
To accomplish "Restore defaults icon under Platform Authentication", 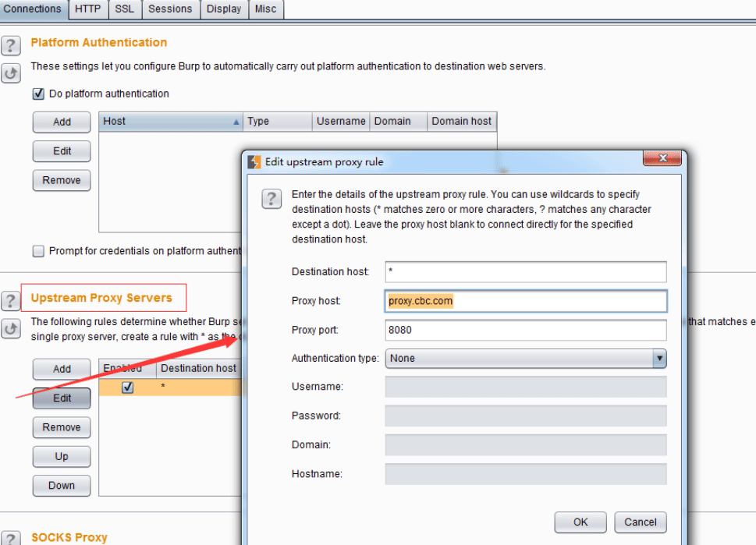I will 11,73.
